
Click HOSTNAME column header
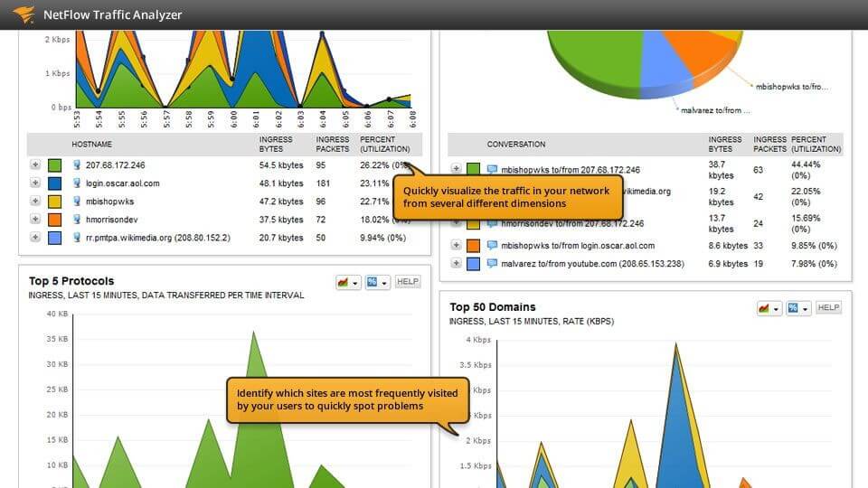coord(92,144)
